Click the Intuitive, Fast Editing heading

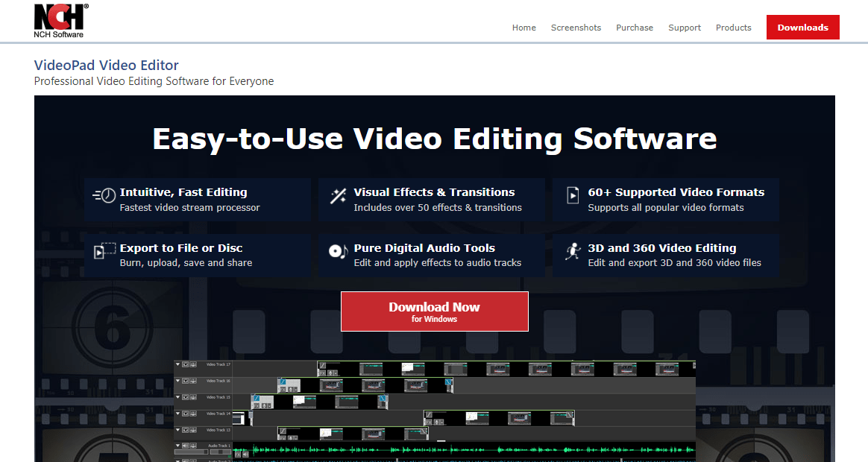(183, 192)
